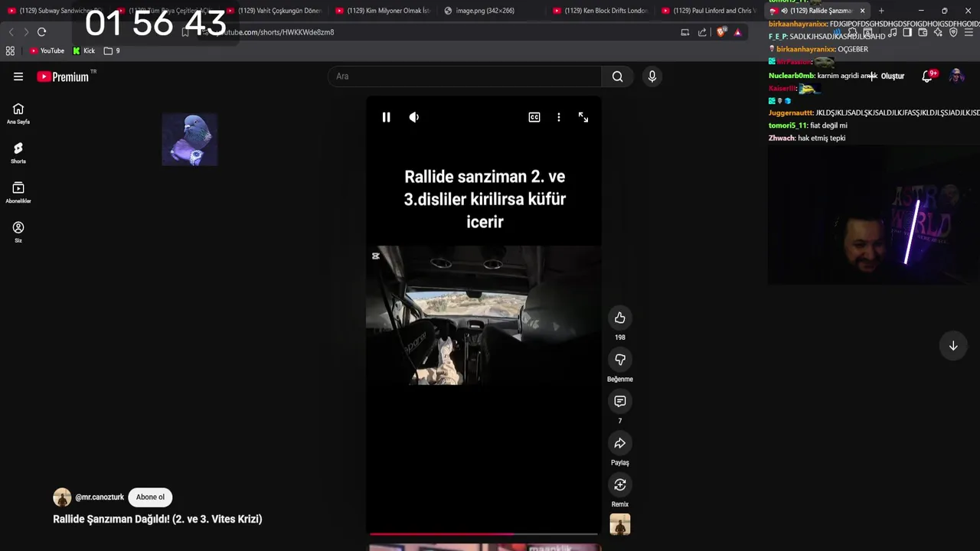Switch to the Vahit Çoşkungün tab
This screenshot has width=980, height=551.
pos(274,11)
